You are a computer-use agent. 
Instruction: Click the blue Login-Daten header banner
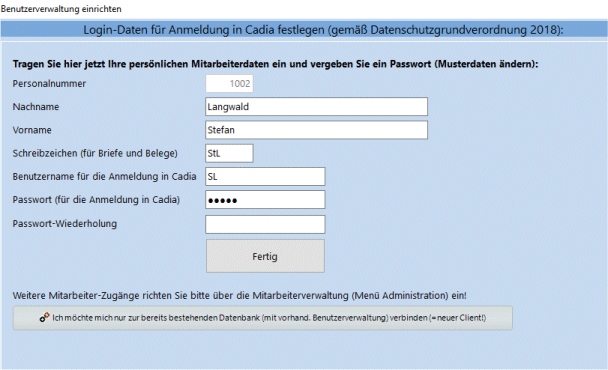point(304,30)
